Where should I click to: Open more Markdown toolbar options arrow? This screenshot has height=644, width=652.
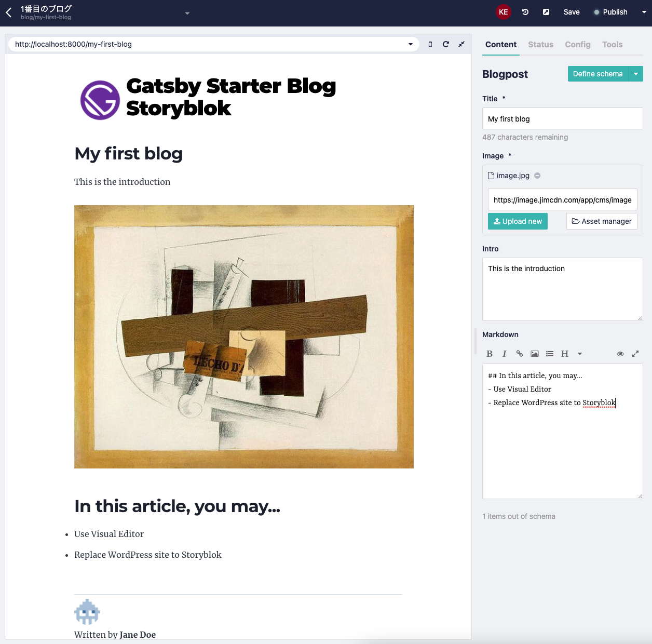click(580, 354)
